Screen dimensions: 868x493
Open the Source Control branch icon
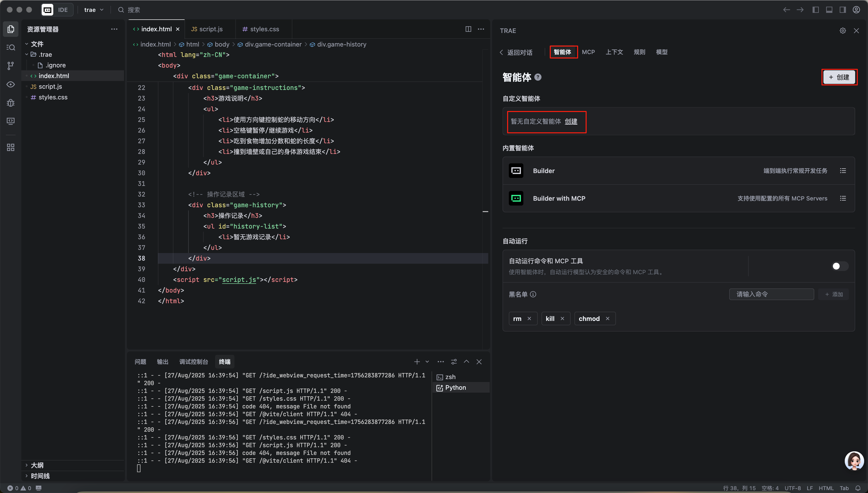pyautogui.click(x=10, y=66)
